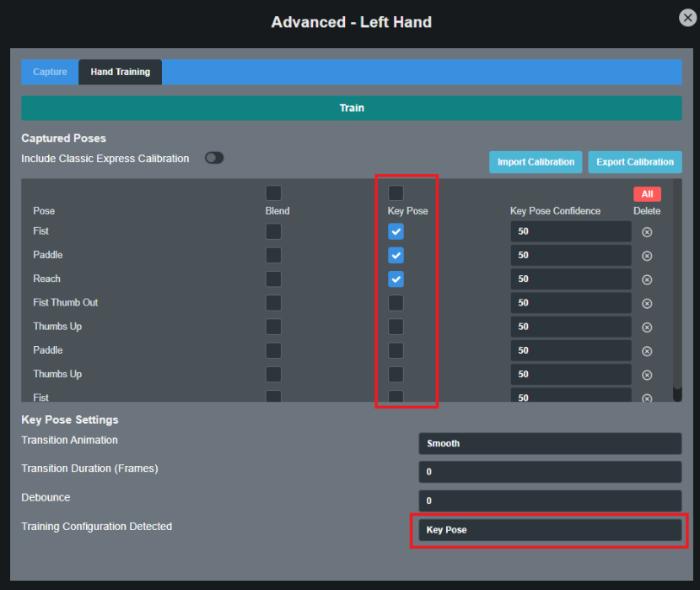Open the Transition Animation Smooth dropdown

pos(550,443)
